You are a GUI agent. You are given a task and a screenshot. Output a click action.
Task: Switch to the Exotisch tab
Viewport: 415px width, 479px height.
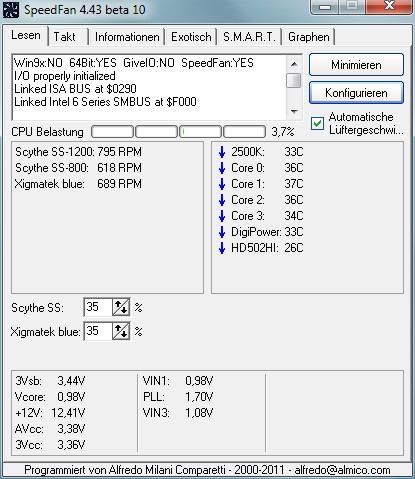[191, 37]
